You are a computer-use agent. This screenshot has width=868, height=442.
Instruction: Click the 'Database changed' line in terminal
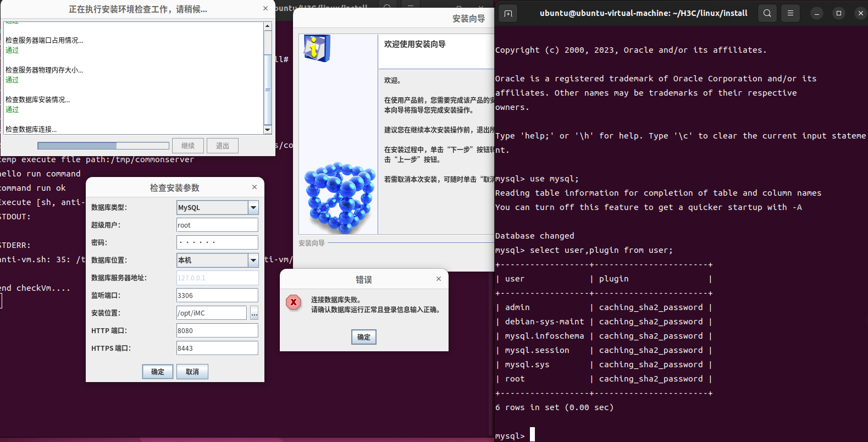(x=535, y=236)
